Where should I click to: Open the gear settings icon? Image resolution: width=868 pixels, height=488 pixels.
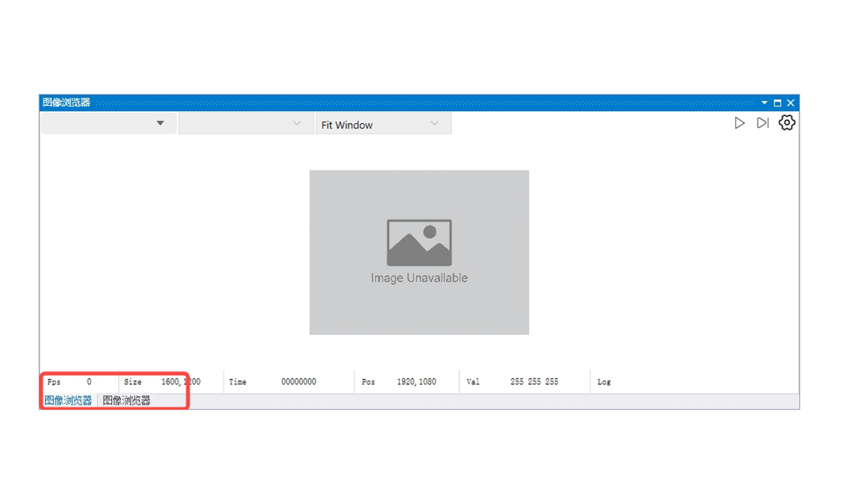click(x=787, y=122)
